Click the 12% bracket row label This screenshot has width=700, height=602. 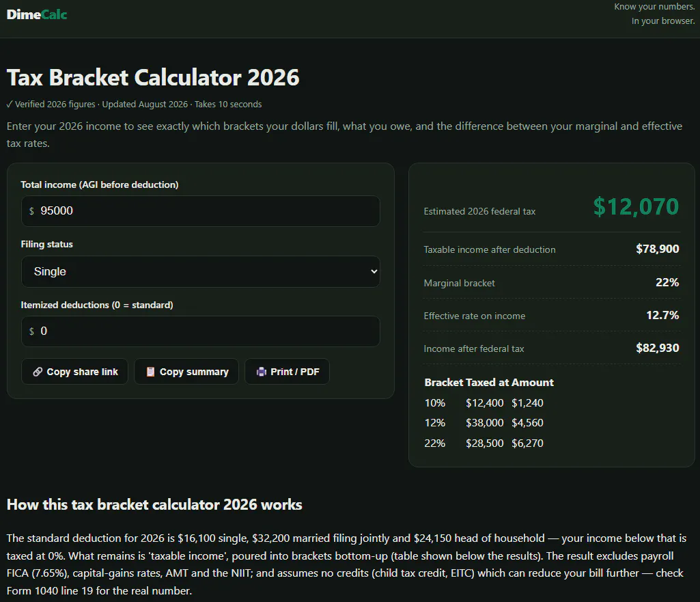point(435,422)
